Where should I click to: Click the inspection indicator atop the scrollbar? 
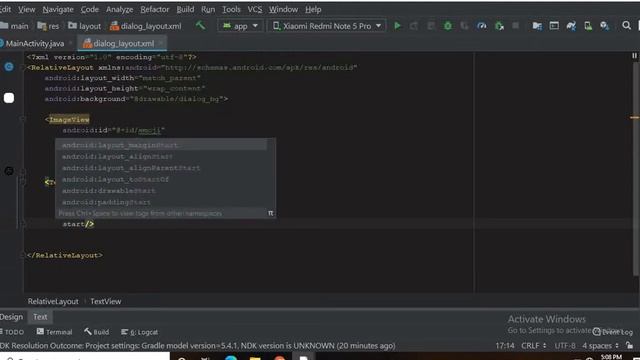click(634, 56)
